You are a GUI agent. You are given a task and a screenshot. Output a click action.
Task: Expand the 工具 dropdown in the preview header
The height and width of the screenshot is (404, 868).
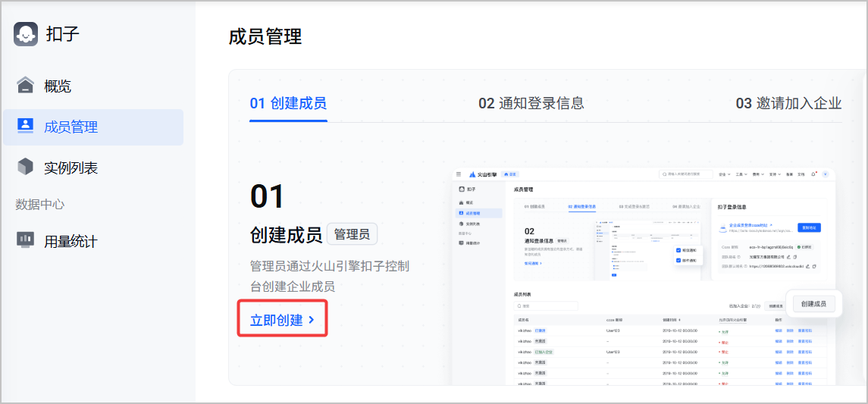[x=740, y=174]
